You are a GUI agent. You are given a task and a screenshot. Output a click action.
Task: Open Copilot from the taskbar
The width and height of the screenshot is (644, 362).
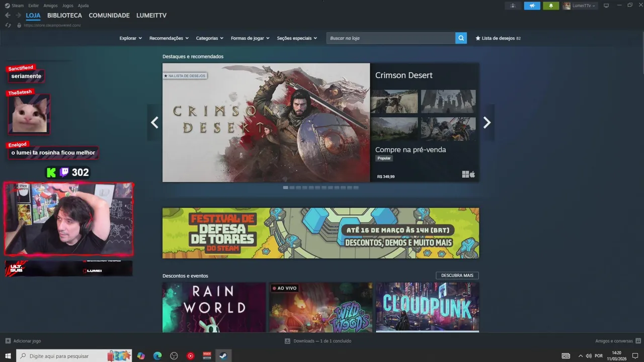141,356
